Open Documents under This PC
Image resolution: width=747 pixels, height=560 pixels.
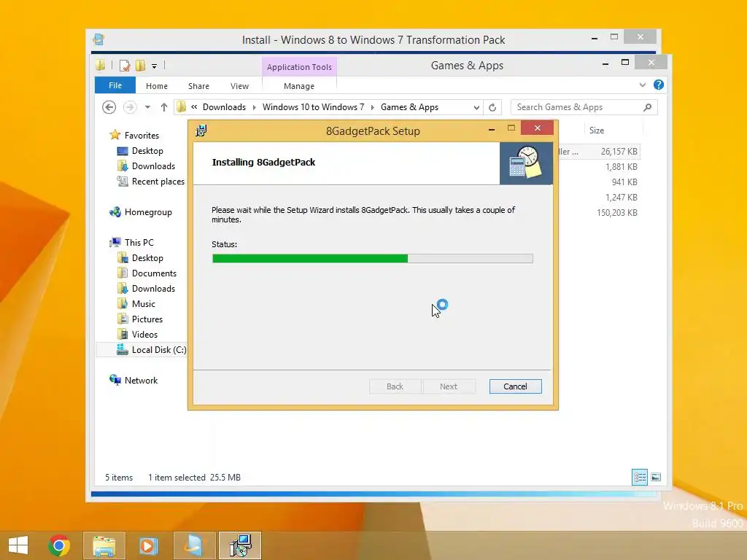click(154, 273)
